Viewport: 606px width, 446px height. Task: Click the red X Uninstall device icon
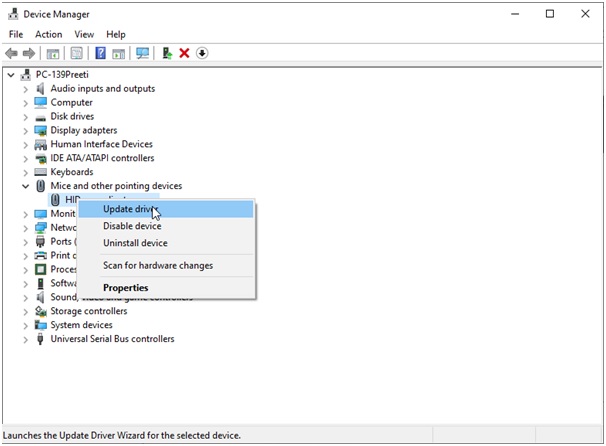tap(184, 53)
